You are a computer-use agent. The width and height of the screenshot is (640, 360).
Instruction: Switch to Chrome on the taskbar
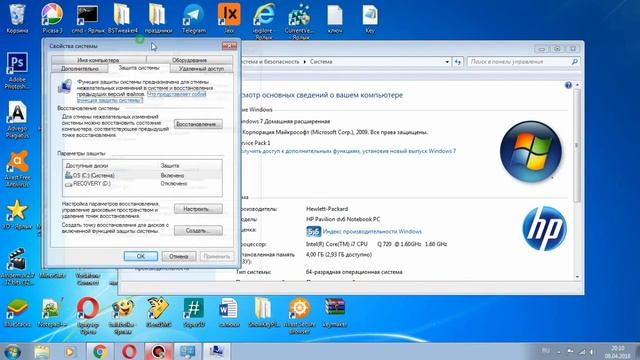100,351
